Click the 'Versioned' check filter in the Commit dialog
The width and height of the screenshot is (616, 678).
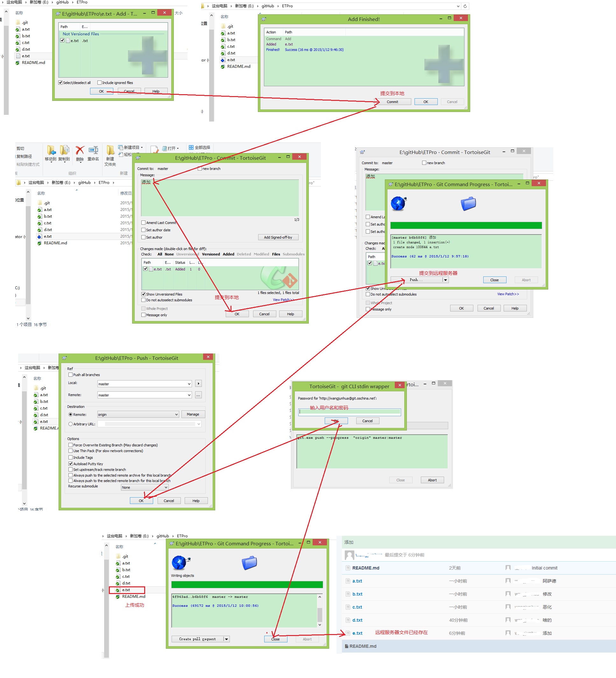(x=211, y=254)
